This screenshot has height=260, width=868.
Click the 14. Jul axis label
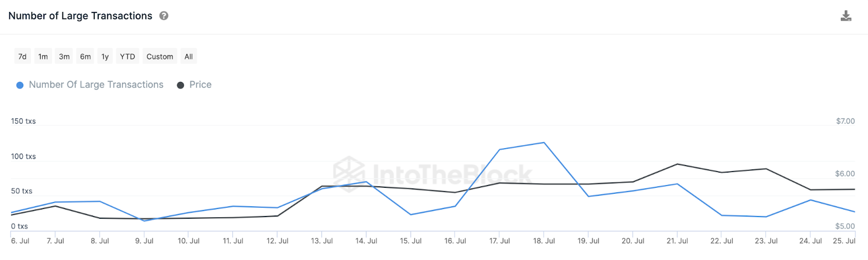pos(366,240)
